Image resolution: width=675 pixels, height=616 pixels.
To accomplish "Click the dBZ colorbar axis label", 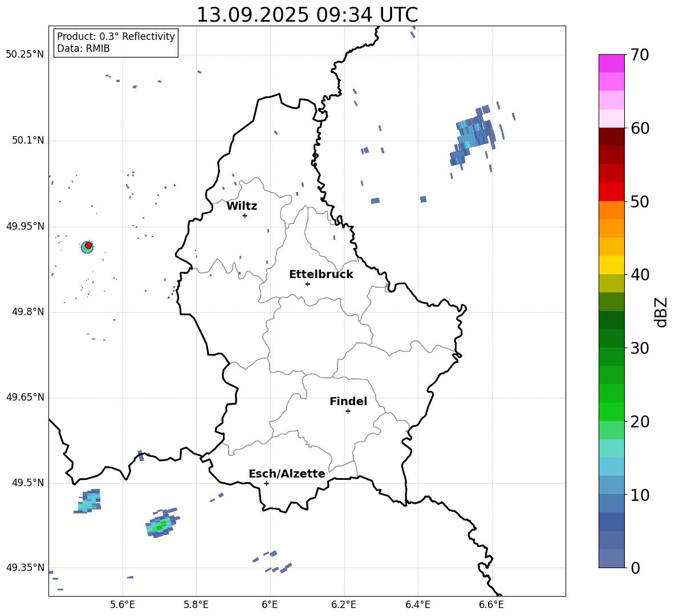I will click(661, 312).
